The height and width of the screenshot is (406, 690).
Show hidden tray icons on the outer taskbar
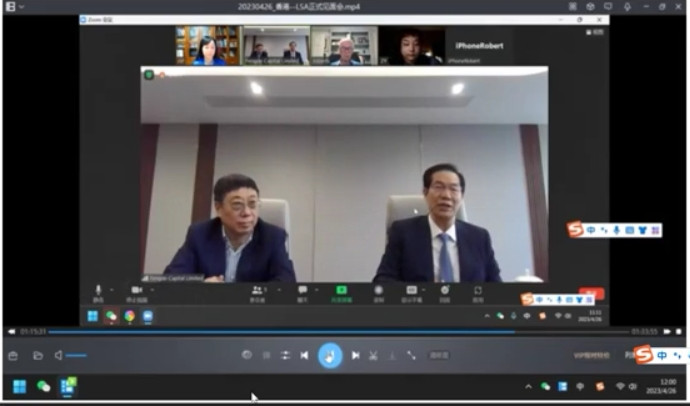[528, 387]
